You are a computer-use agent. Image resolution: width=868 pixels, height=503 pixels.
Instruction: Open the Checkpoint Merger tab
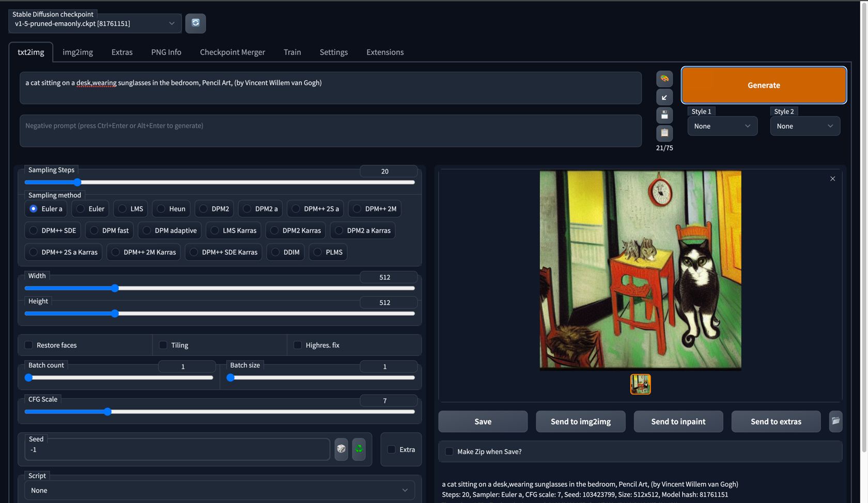click(233, 52)
